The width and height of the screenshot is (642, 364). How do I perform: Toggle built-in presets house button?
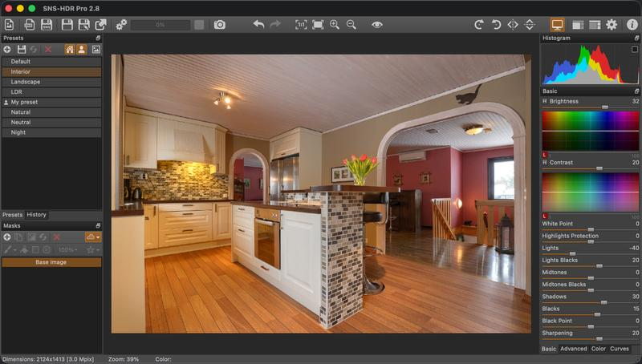(x=70, y=50)
